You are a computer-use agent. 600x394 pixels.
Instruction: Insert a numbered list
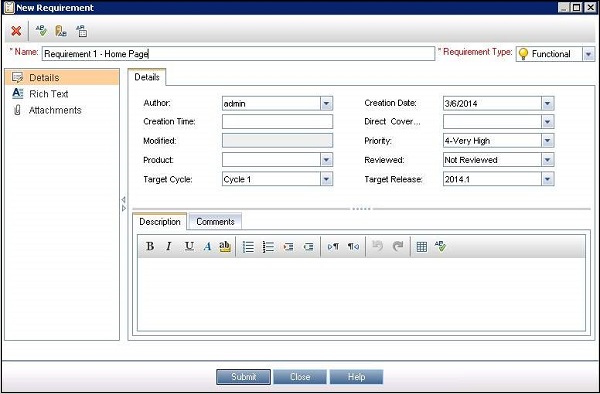coord(268,247)
